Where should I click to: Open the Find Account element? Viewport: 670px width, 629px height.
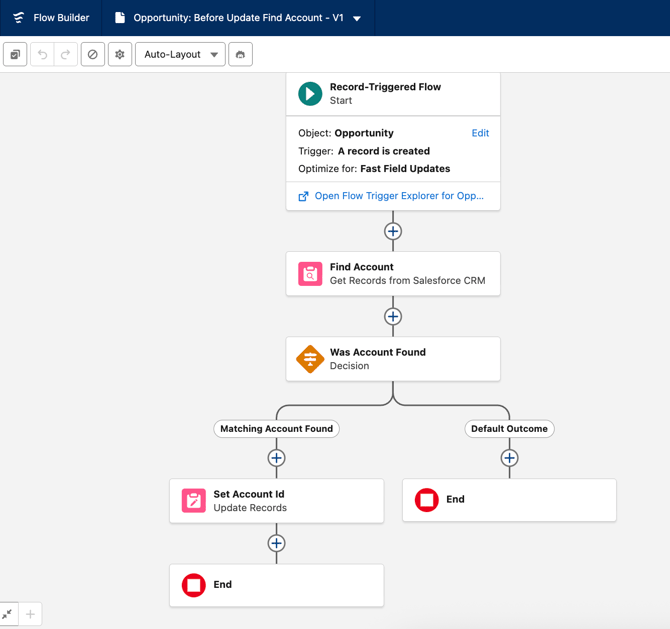393,273
